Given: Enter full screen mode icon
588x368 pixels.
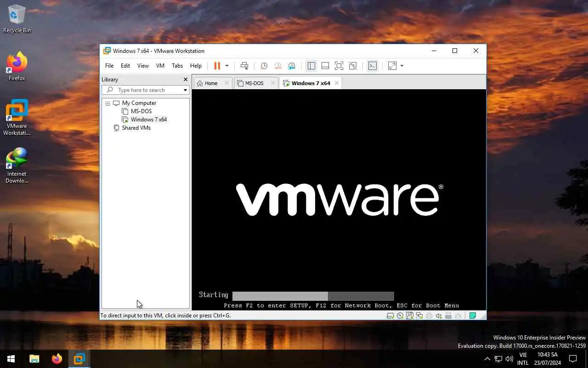Looking at the screenshot, I should click(339, 66).
